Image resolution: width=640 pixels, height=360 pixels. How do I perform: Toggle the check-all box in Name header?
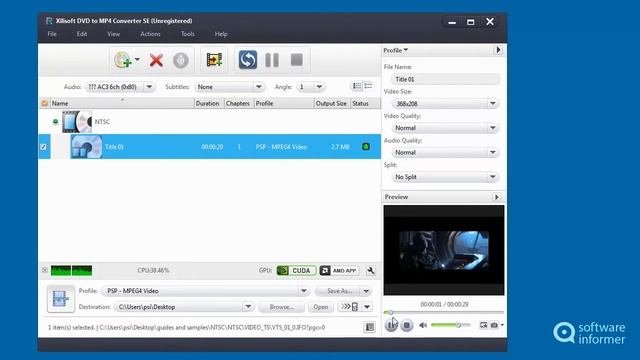[x=44, y=103]
